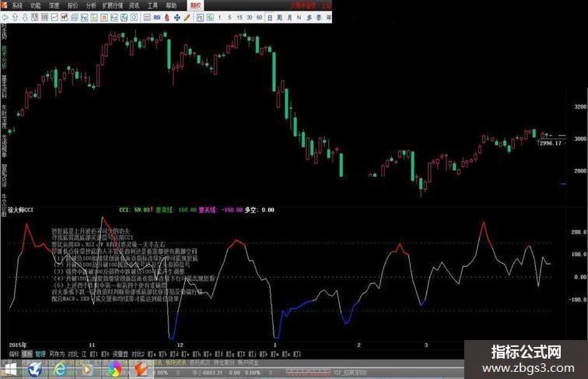Open the 功能 menu
Image resolution: width=588 pixels, height=379 pixels.
[35, 6]
